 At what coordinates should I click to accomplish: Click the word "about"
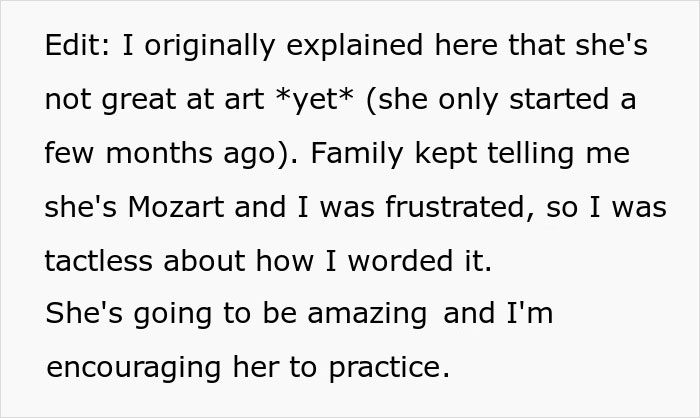pos(204,261)
